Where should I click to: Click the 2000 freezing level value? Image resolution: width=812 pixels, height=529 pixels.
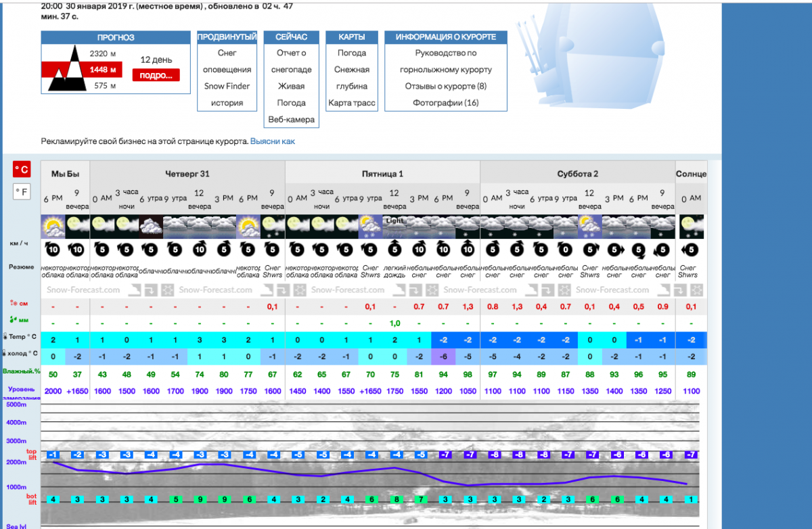[x=53, y=391]
